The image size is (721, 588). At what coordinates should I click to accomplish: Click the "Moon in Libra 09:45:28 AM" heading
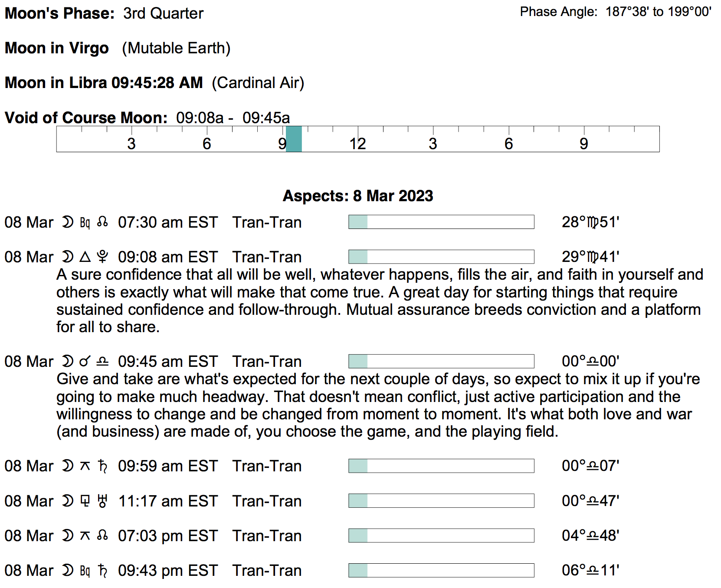coord(104,82)
